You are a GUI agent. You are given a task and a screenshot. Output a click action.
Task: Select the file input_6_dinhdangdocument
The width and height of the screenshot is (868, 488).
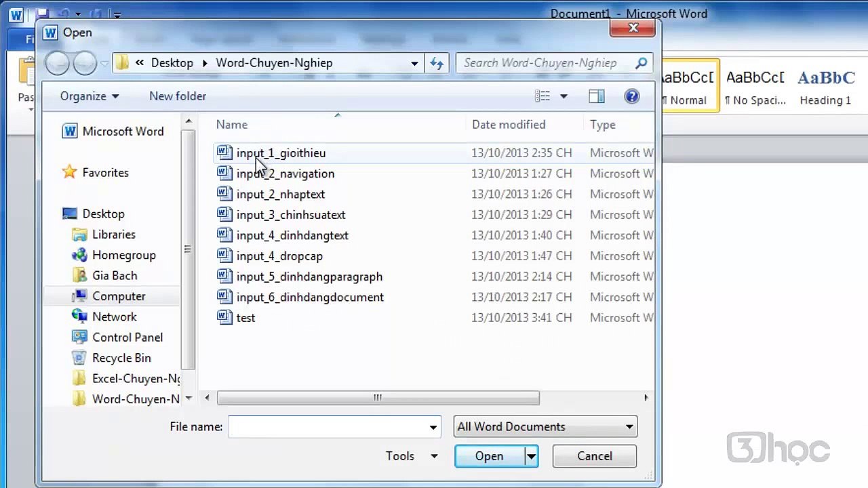tap(310, 297)
